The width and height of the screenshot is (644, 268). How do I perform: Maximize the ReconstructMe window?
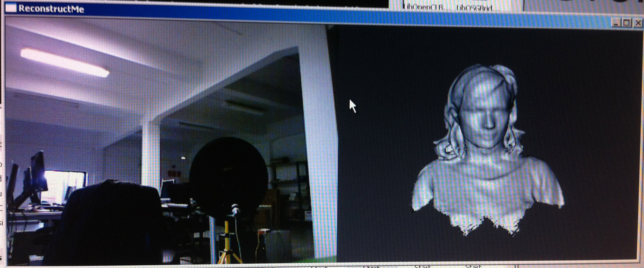tap(627, 23)
